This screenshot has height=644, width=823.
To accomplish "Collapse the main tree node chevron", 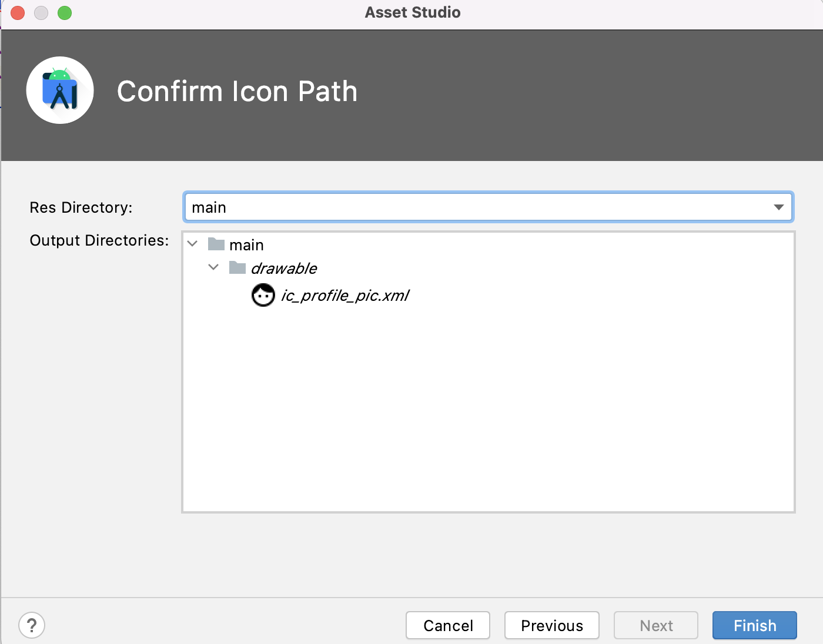I will [192, 243].
